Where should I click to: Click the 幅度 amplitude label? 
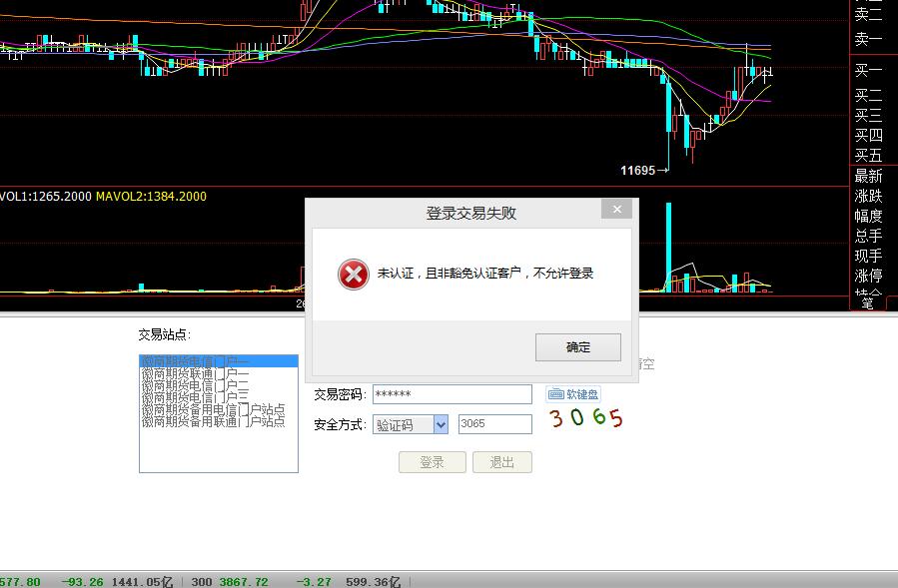point(867,217)
